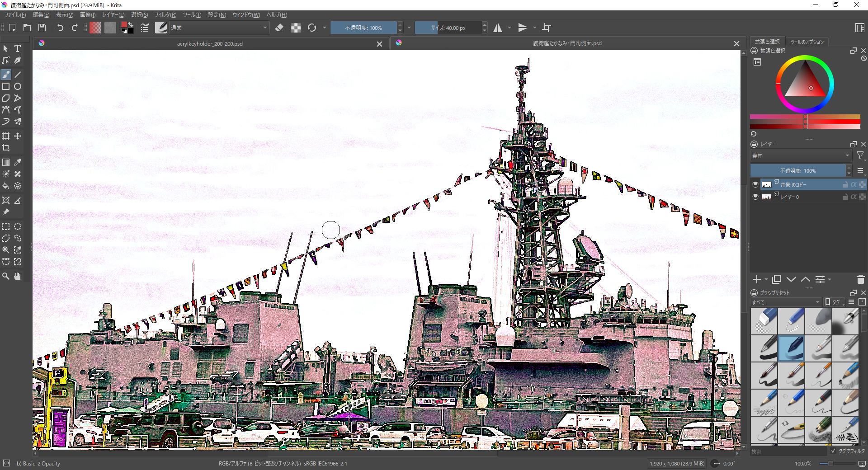868x470 pixels.
Task: Adjust the brush 不透明度 100% slider
Action: pos(363,28)
